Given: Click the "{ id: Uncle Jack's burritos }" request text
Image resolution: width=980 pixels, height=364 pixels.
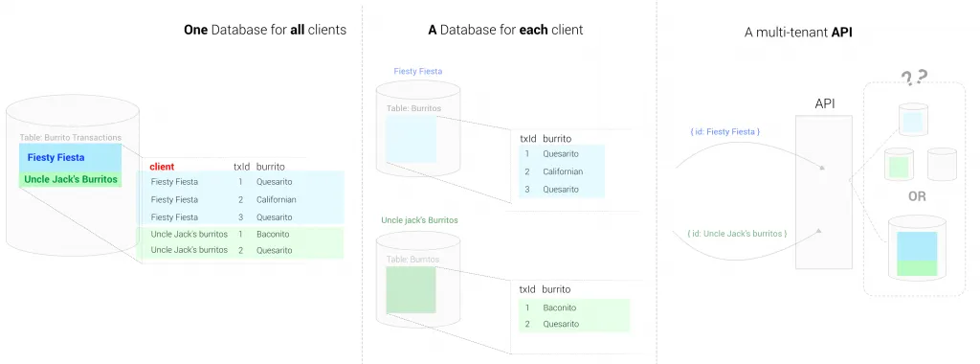Looking at the screenshot, I should pos(736,234).
